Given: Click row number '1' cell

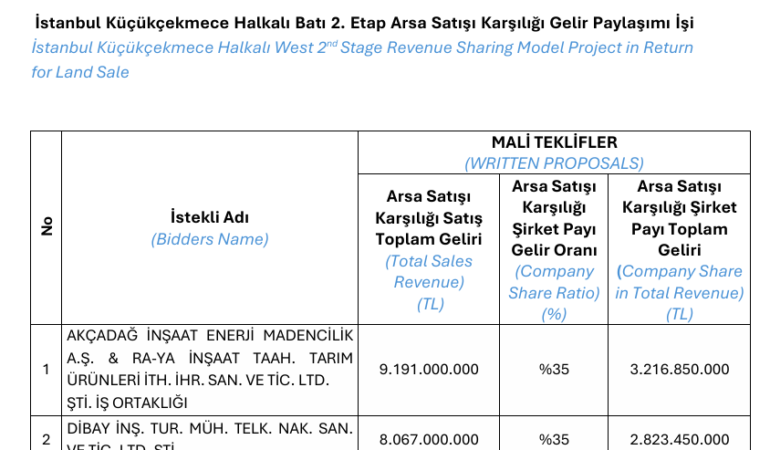Looking at the screenshot, I should tap(46, 369).
